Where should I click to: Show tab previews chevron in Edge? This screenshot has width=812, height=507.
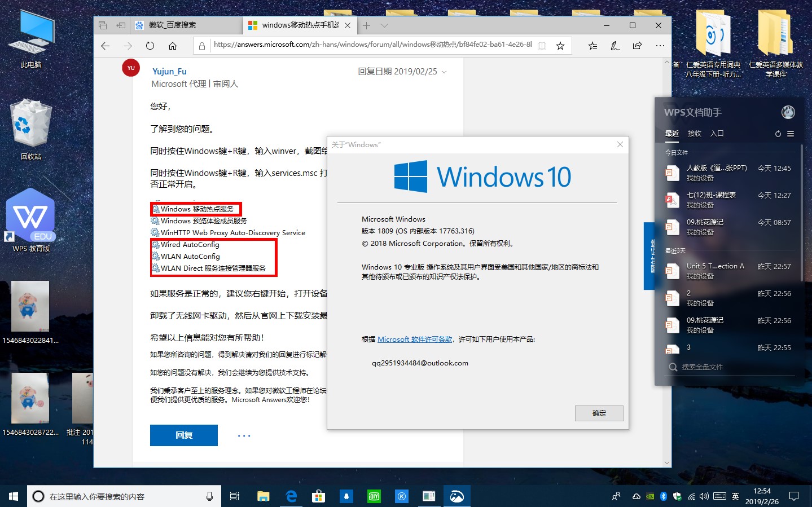tap(384, 25)
